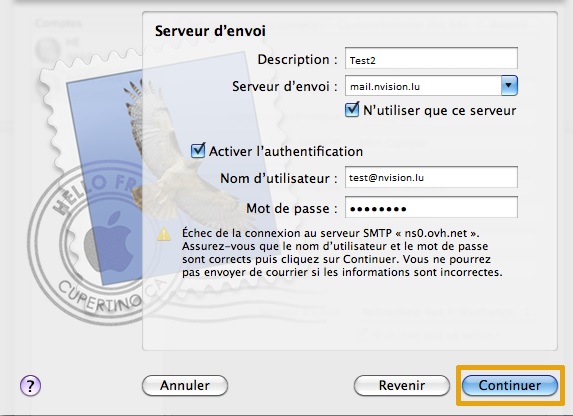Focus the Description field containing Test2
Image resolution: width=573 pixels, height=416 pixels.
431,58
